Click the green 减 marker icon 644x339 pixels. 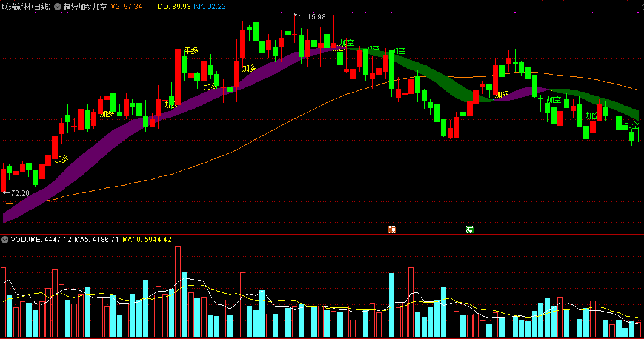[470, 229]
